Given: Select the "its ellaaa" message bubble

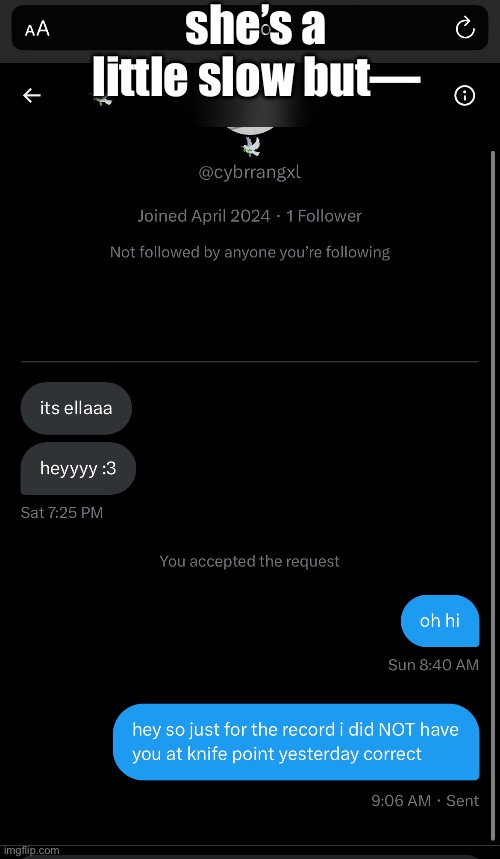Looking at the screenshot, I should click(x=76, y=408).
